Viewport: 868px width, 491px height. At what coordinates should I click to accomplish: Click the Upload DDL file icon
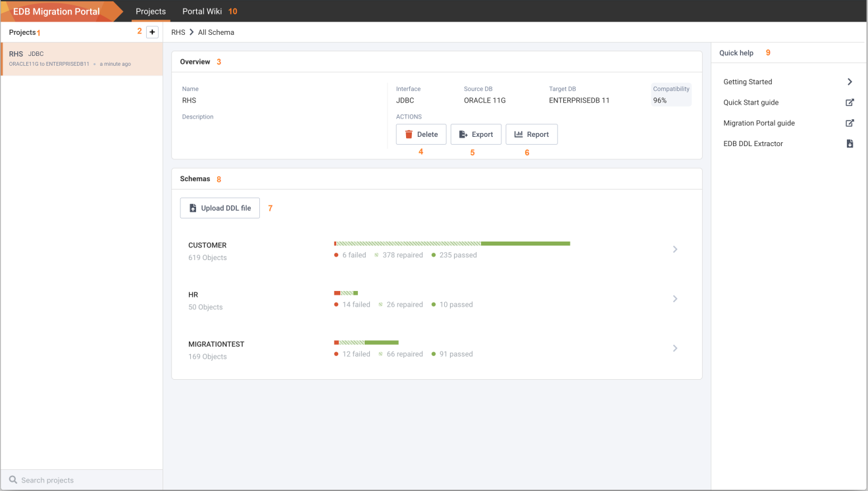pos(193,208)
